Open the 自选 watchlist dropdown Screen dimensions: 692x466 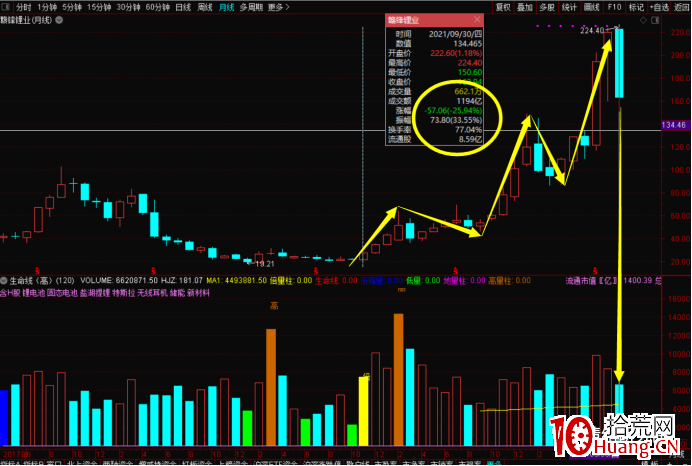(657, 7)
